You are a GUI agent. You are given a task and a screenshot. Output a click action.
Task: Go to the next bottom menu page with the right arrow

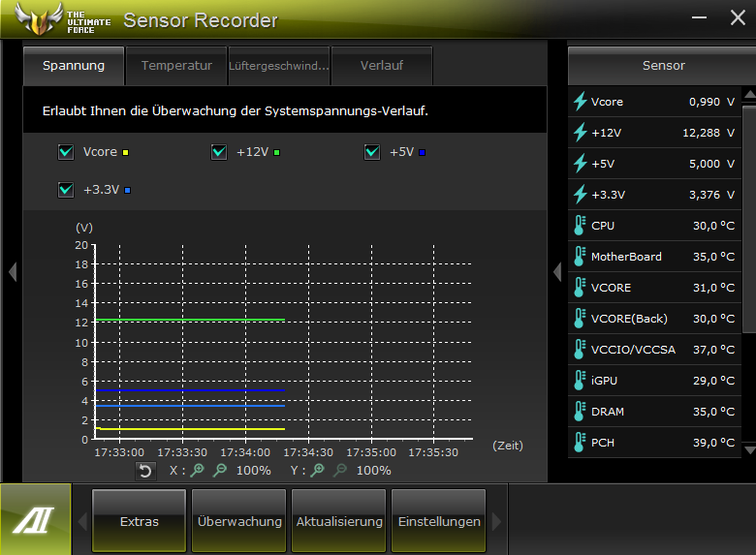[x=496, y=522]
